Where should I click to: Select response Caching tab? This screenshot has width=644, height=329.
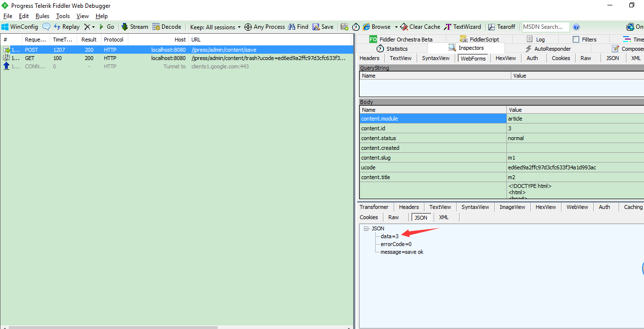633,207
